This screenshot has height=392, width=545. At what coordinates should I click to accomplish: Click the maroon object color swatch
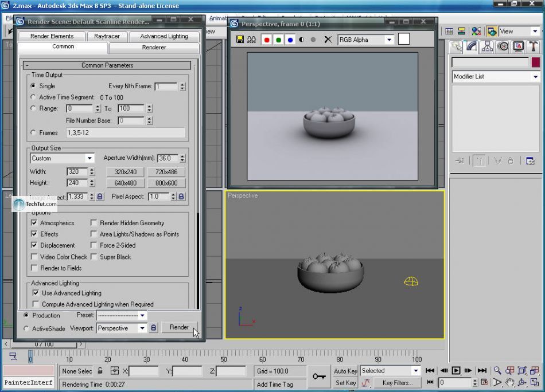coord(535,62)
